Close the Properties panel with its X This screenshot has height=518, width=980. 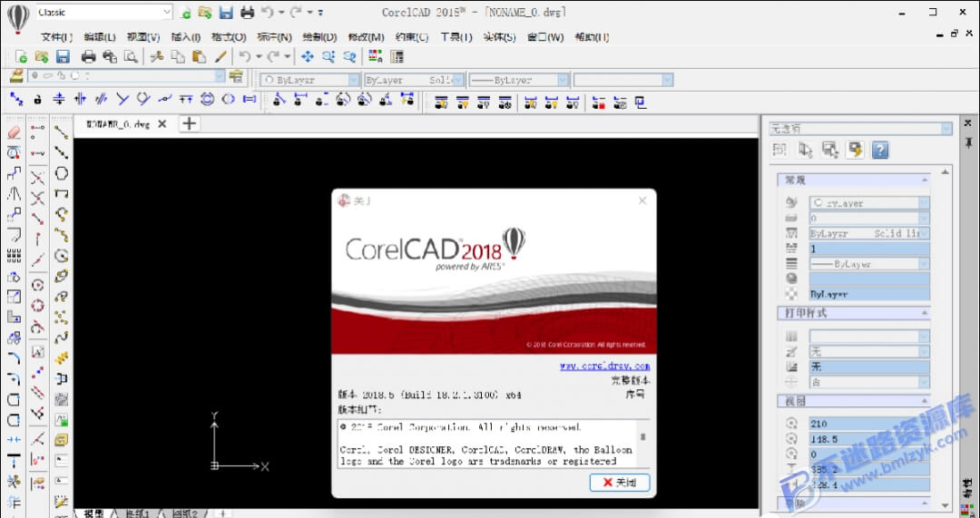pyautogui.click(x=968, y=122)
